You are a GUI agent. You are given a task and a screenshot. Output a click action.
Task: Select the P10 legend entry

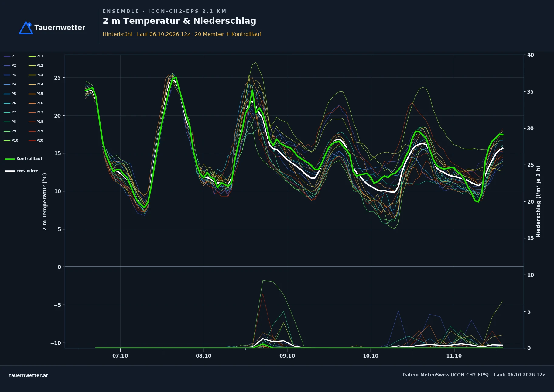tap(11, 140)
